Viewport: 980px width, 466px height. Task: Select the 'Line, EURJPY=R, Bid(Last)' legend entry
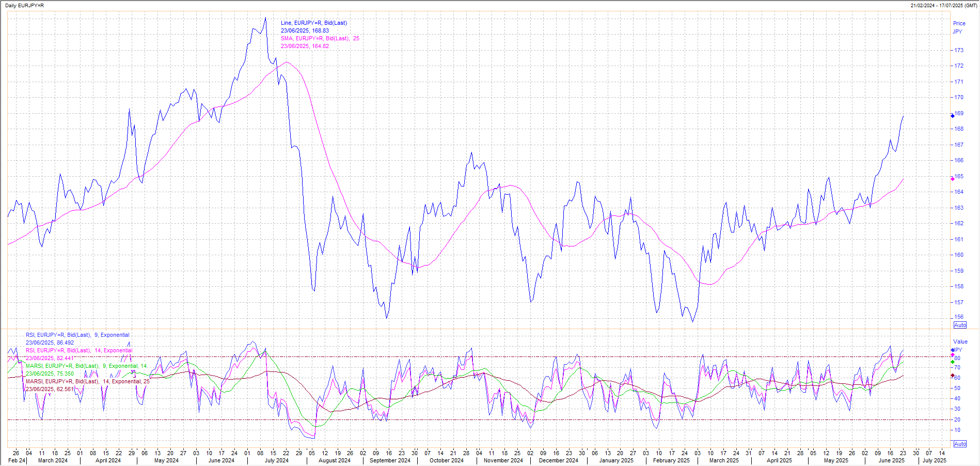314,23
